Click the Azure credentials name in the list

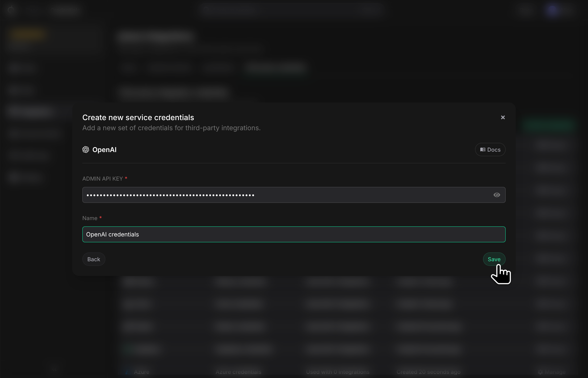[238, 372]
